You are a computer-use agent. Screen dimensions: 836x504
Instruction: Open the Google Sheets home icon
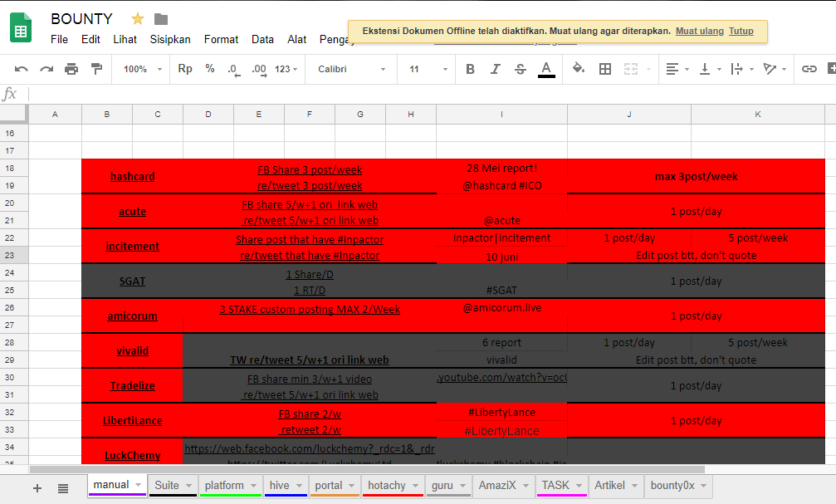pyautogui.click(x=21, y=27)
